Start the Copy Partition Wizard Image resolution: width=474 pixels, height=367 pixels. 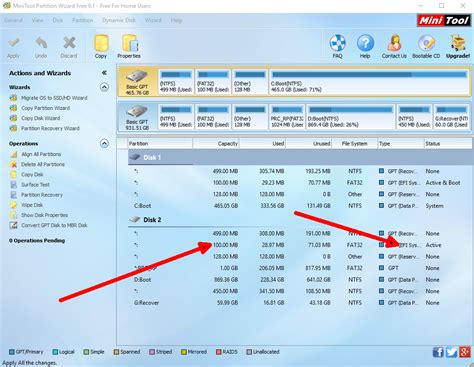pos(40,108)
